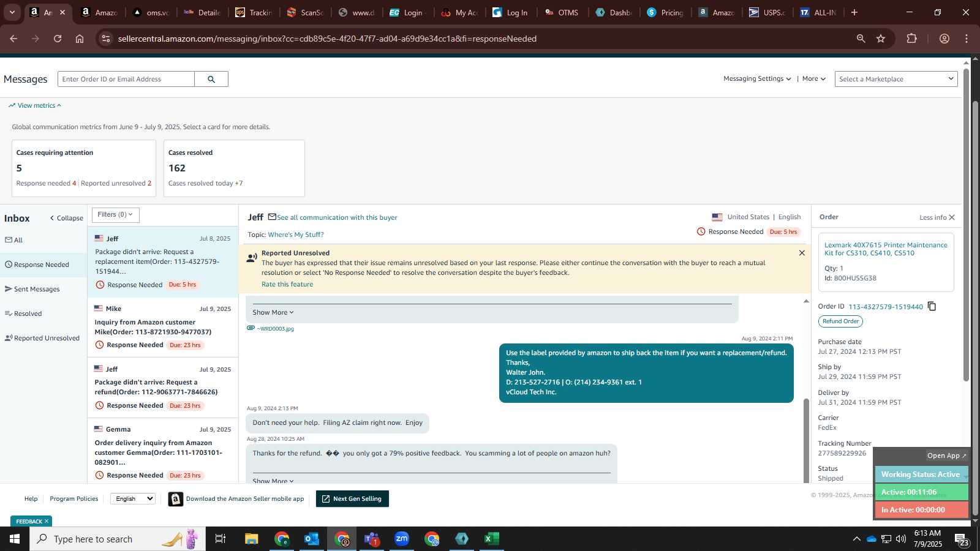Open Outlook from the taskbar
Screen dimensions: 980x551
(312, 539)
